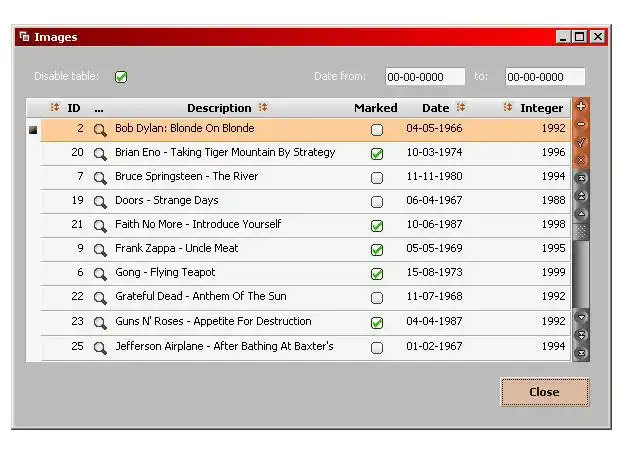Uncheck Marked box for Frank Zappa row
The height and width of the screenshot is (450, 620).
pyautogui.click(x=377, y=250)
